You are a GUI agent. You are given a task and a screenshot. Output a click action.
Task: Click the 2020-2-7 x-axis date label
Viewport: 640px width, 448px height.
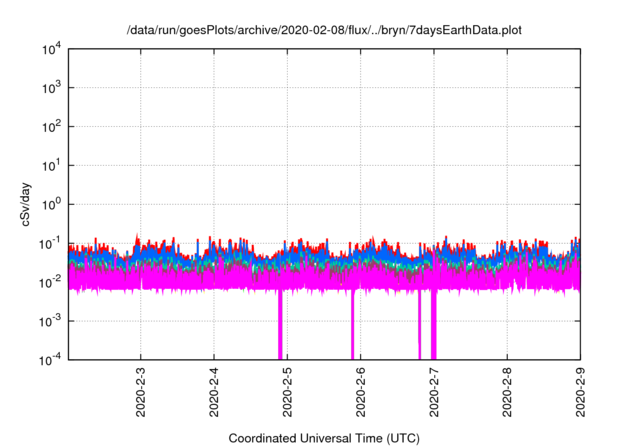coord(434,392)
